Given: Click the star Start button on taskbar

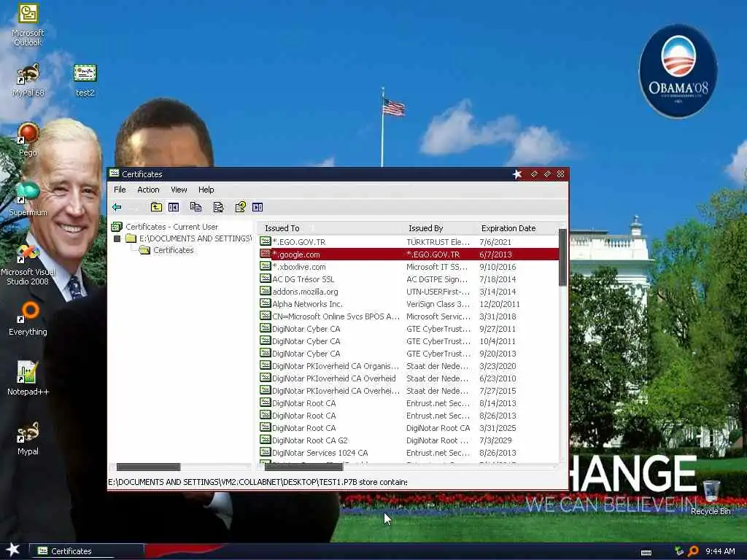Looking at the screenshot, I should (13, 550).
